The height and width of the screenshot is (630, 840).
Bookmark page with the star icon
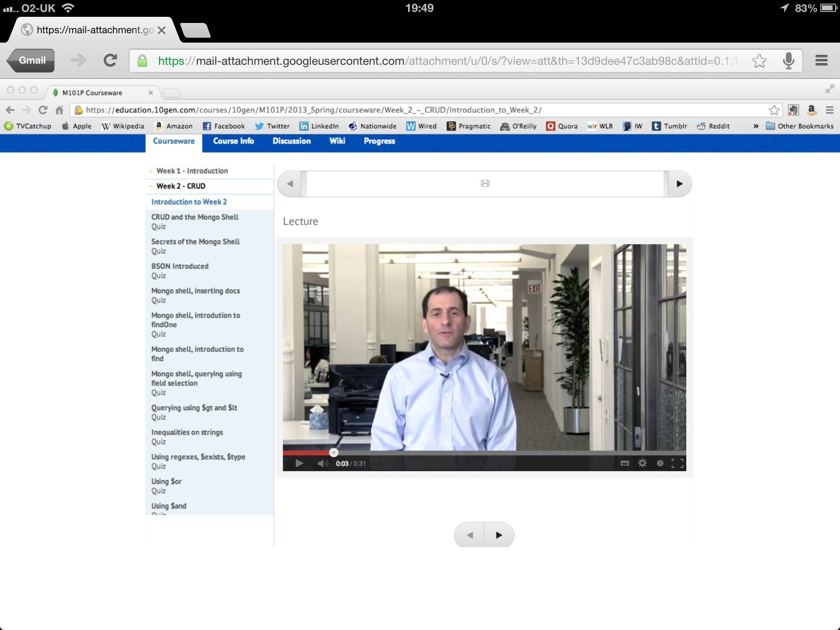click(759, 61)
